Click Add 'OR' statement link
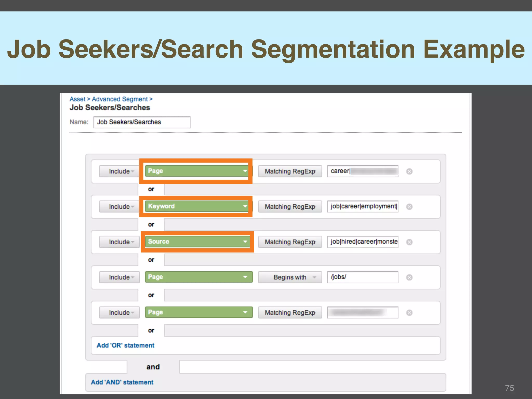This screenshot has width=532, height=399. tap(125, 345)
